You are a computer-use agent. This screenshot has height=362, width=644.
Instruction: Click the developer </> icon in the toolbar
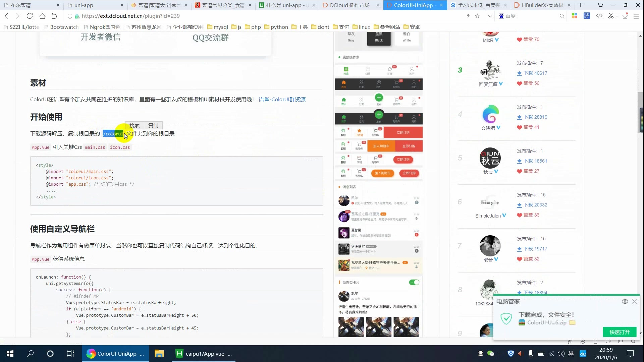point(600,16)
